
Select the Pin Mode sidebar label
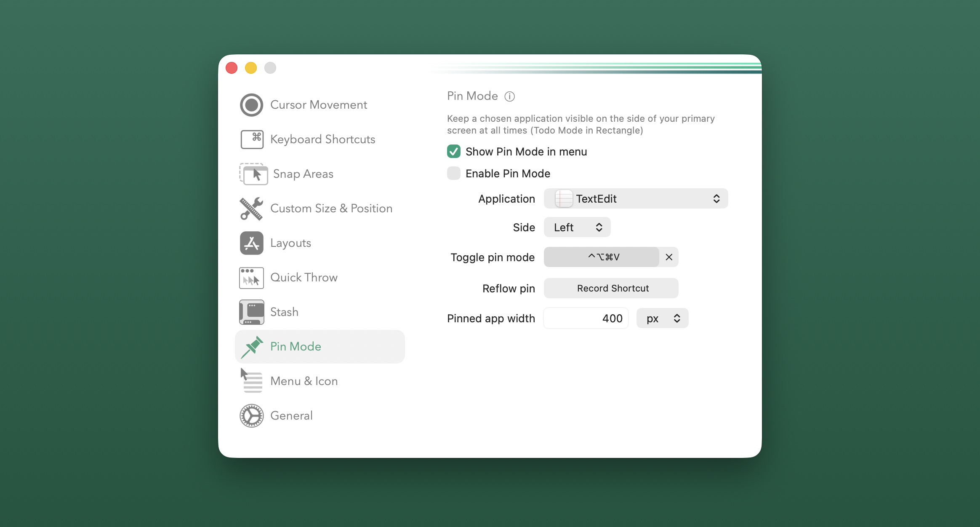296,347
